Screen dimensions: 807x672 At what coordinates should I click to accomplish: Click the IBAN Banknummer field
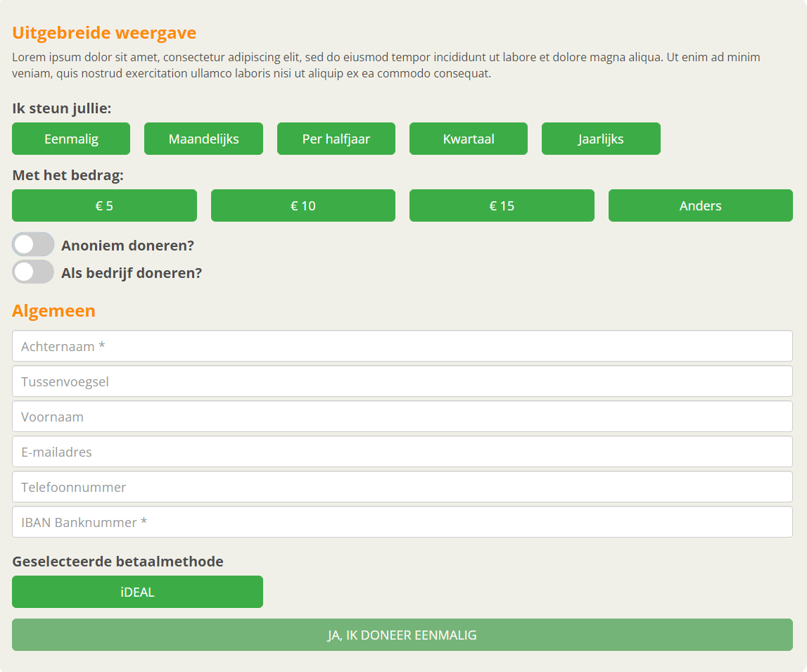[403, 521]
